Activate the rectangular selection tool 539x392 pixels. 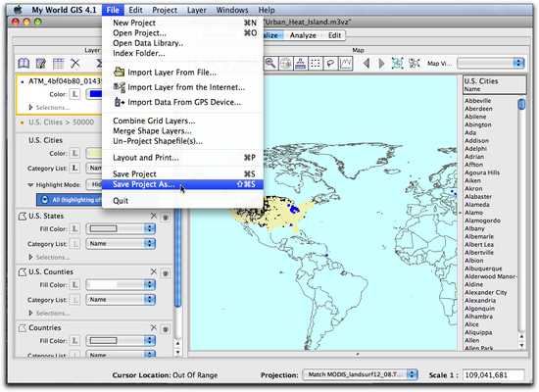[x=316, y=64]
